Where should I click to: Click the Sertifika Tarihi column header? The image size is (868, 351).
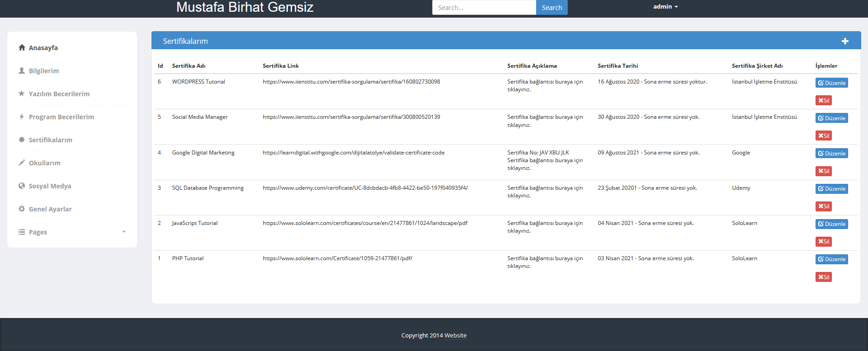[618, 66]
